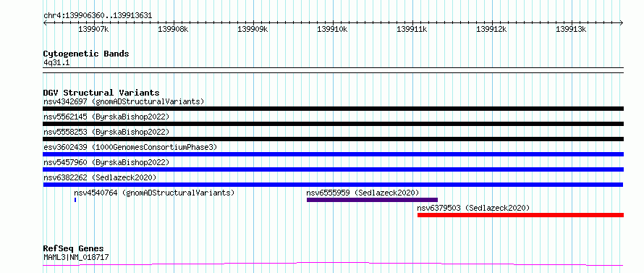
Task: Click the 139910k ruler tick label
Action: 332,29
